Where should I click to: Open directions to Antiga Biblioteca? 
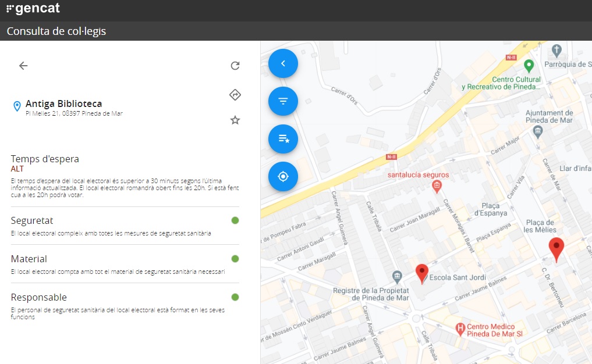click(x=235, y=95)
